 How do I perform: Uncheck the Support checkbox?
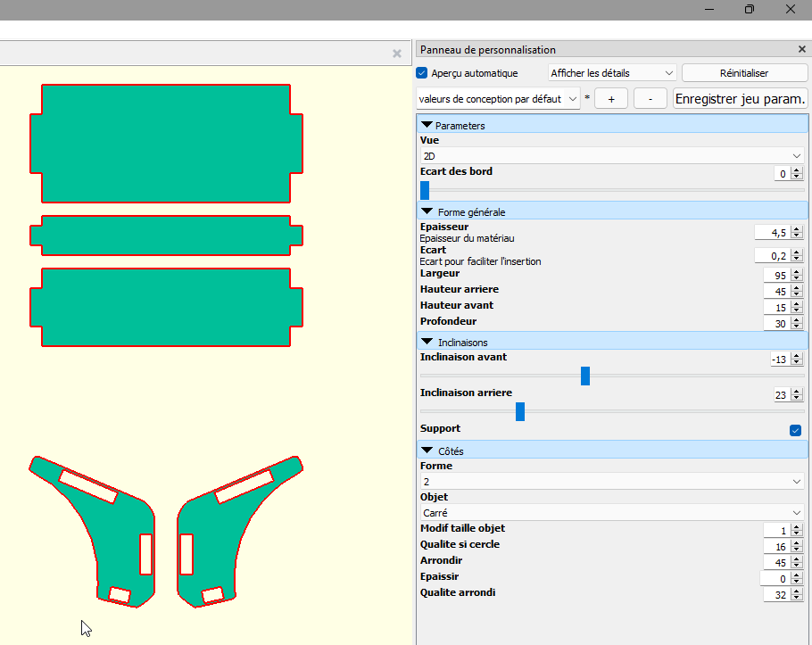pos(795,430)
